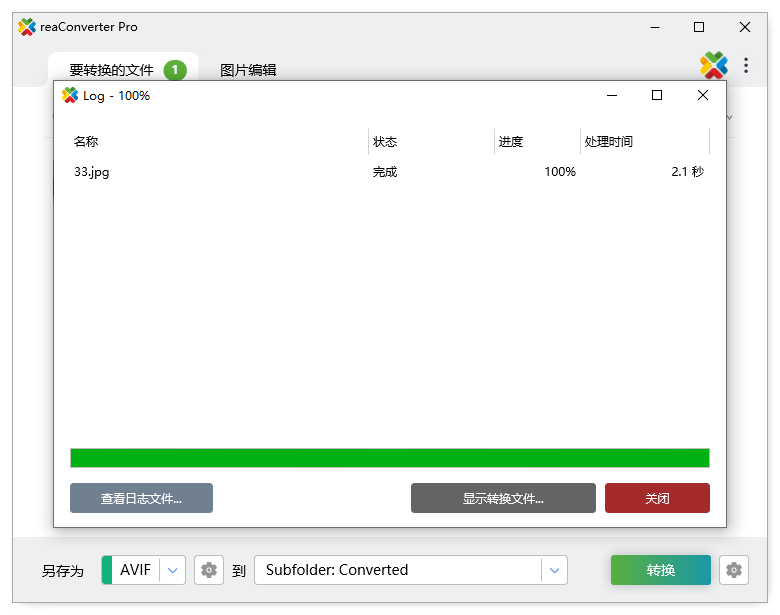This screenshot has width=780, height=615.
Task: Click the green progress bar in Log
Action: [x=390, y=458]
